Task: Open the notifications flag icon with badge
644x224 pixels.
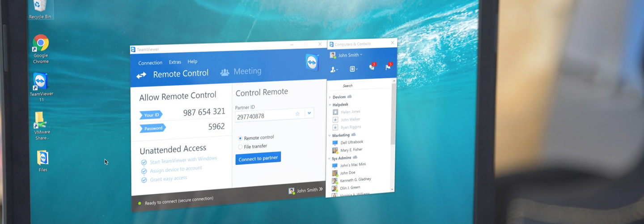Action: (388, 67)
